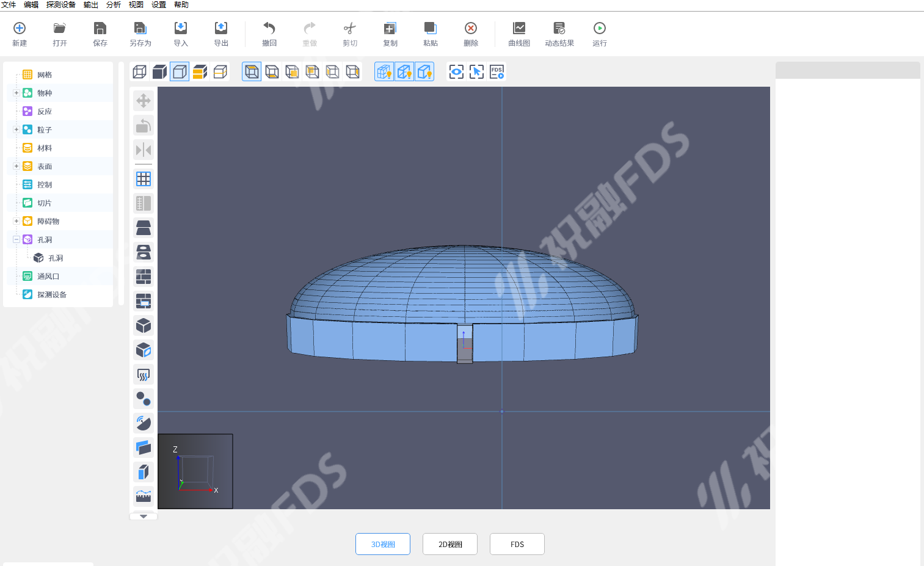Toggle the mesh grid cube lightbulb visibility
The height and width of the screenshot is (566, 924).
coord(384,72)
